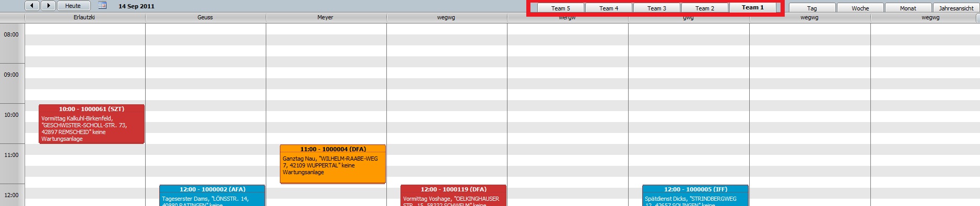Open the 12:00 appointment 1000005 (IFF)
Image resolution: width=980 pixels, height=206 pixels.
[695, 195]
